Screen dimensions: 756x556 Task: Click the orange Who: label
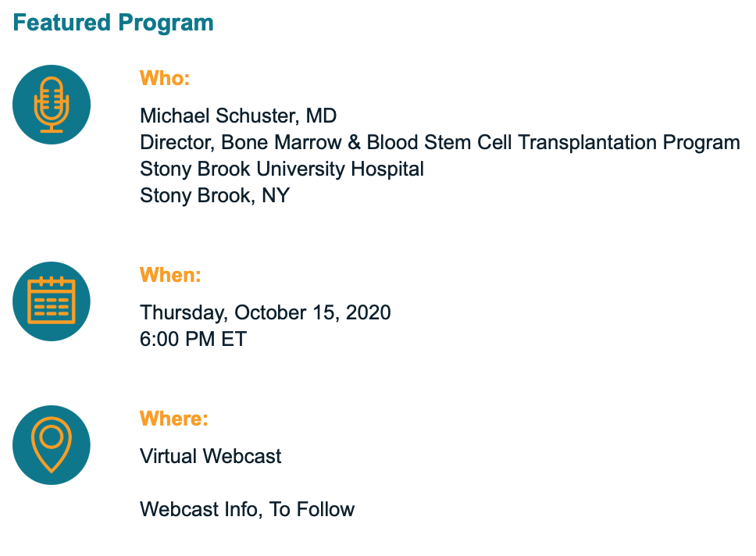click(165, 78)
